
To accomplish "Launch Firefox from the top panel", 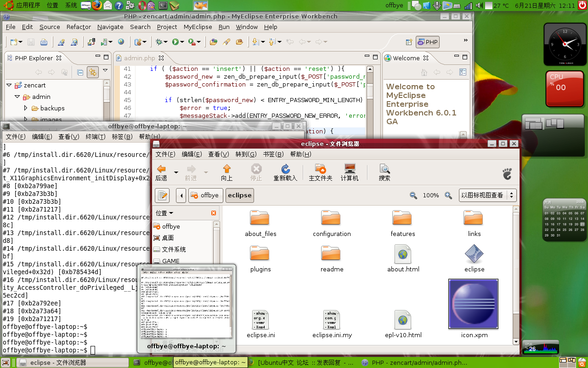I will click(x=96, y=6).
